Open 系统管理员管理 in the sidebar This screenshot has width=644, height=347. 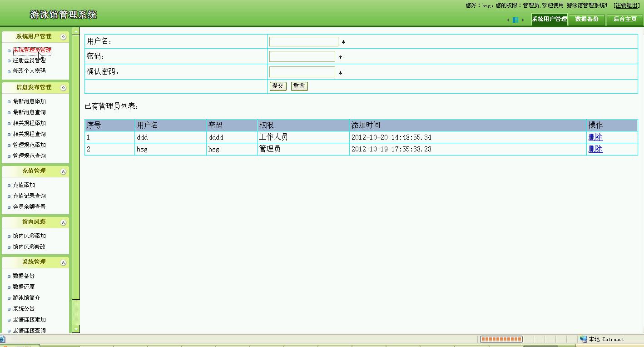click(32, 50)
